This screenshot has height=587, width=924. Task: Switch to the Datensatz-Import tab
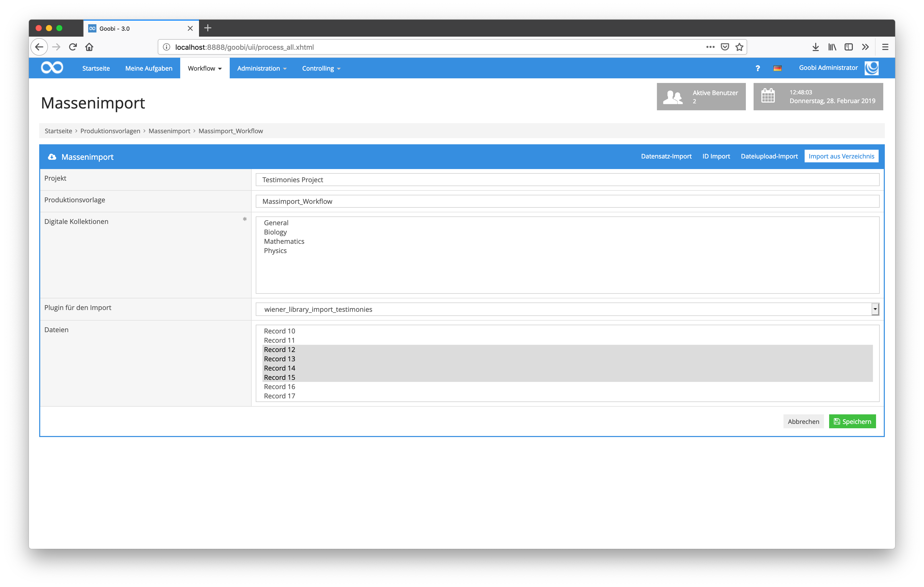click(x=666, y=156)
